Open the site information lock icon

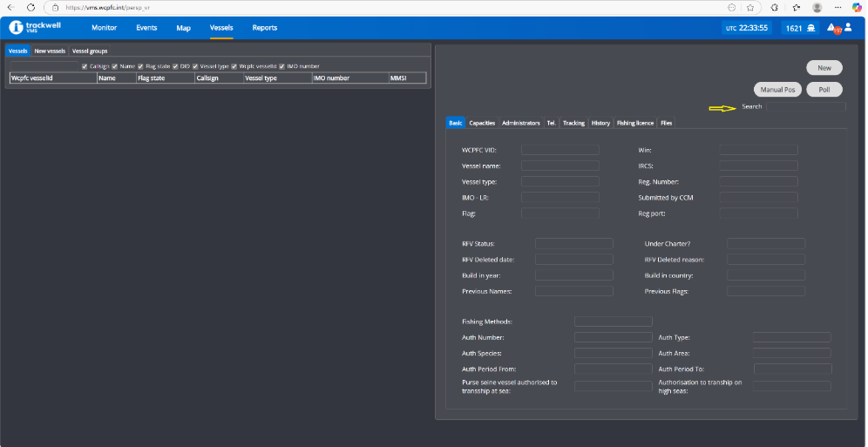click(x=55, y=8)
